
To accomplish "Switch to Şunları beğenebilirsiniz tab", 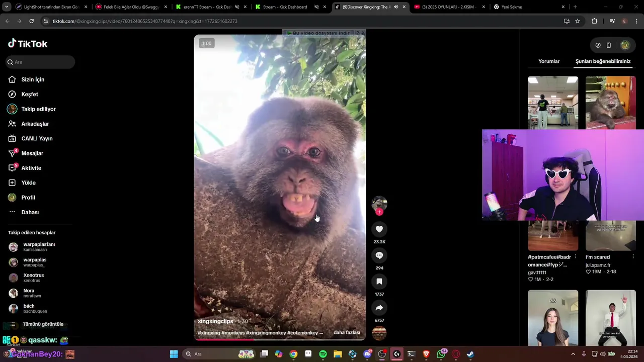I will click(x=603, y=61).
